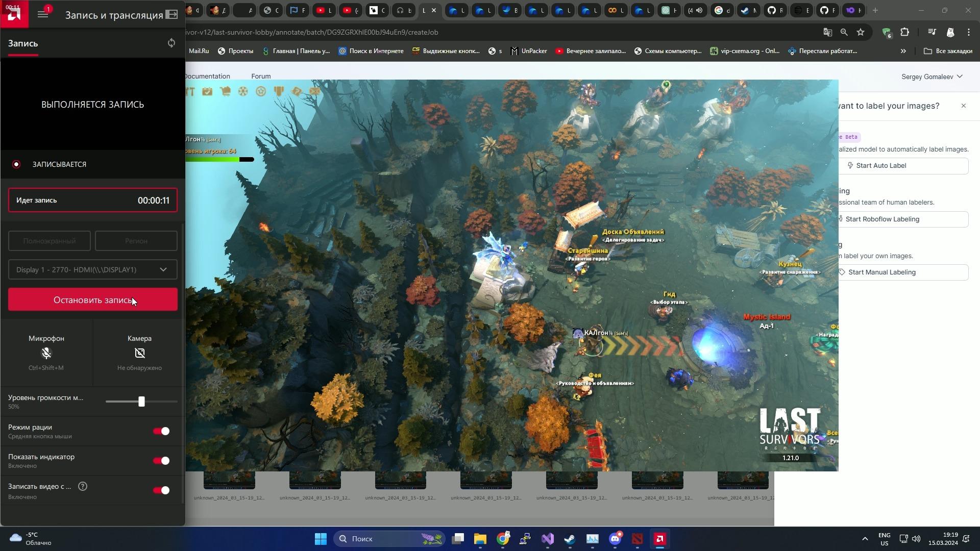Toggle the muted microphone icon
Image resolution: width=980 pixels, height=551 pixels.
46,353
